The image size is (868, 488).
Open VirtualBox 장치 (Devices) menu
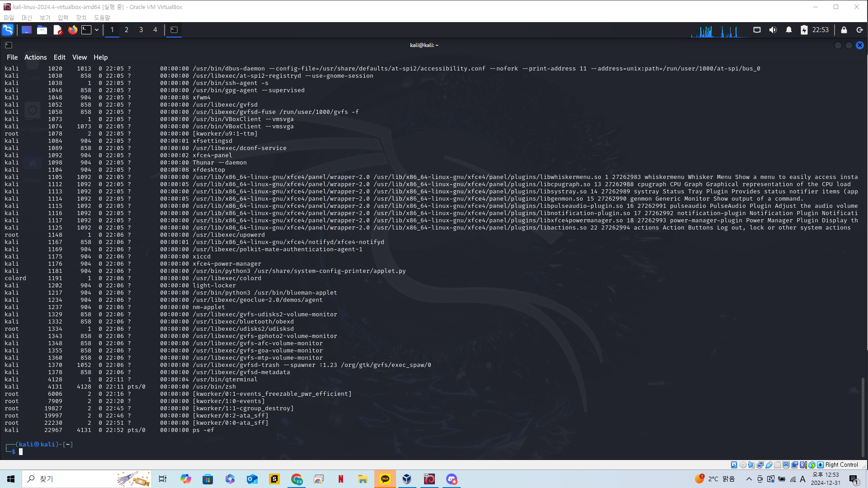pyautogui.click(x=81, y=18)
